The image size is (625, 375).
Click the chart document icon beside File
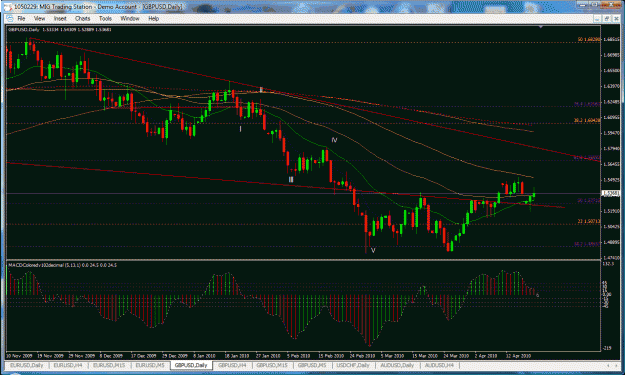[10, 19]
